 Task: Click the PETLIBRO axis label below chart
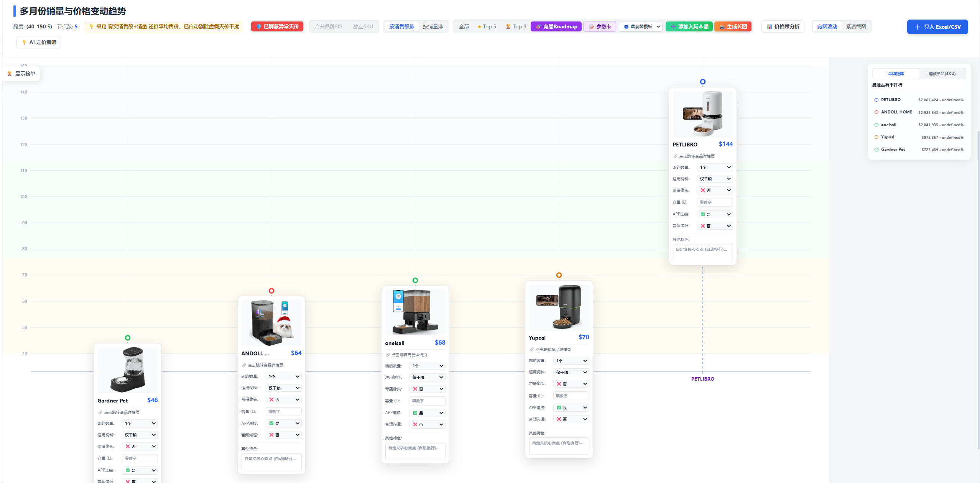pyautogui.click(x=702, y=379)
